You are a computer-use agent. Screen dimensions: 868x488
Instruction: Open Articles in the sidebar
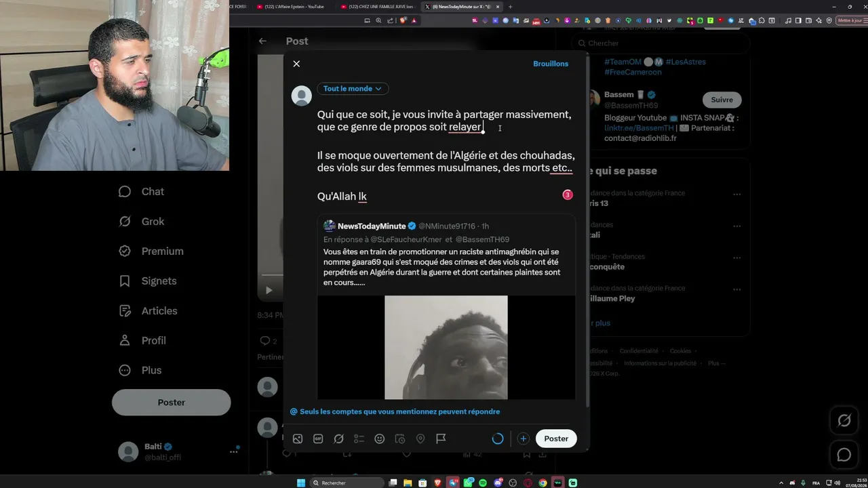coord(148,311)
